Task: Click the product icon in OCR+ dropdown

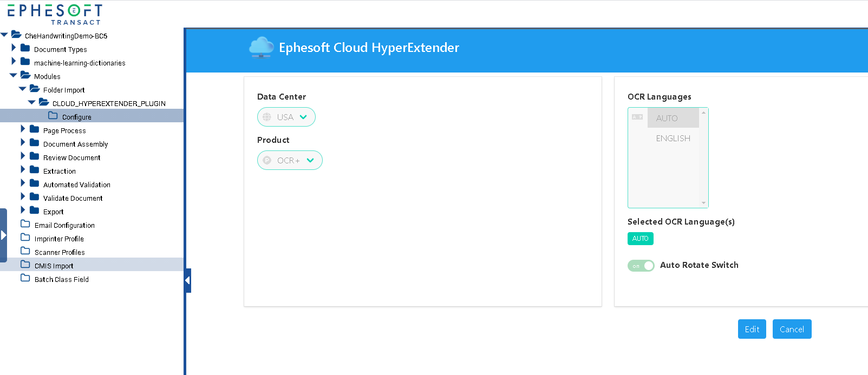Action: (267, 160)
